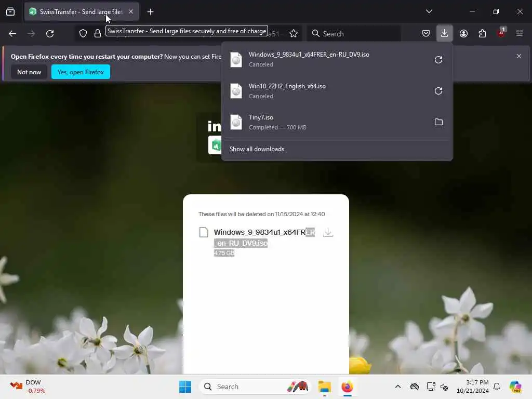The width and height of the screenshot is (532, 399).
Task: Download the Windows_9 ISO from SwissTransfer
Action: coord(328,232)
